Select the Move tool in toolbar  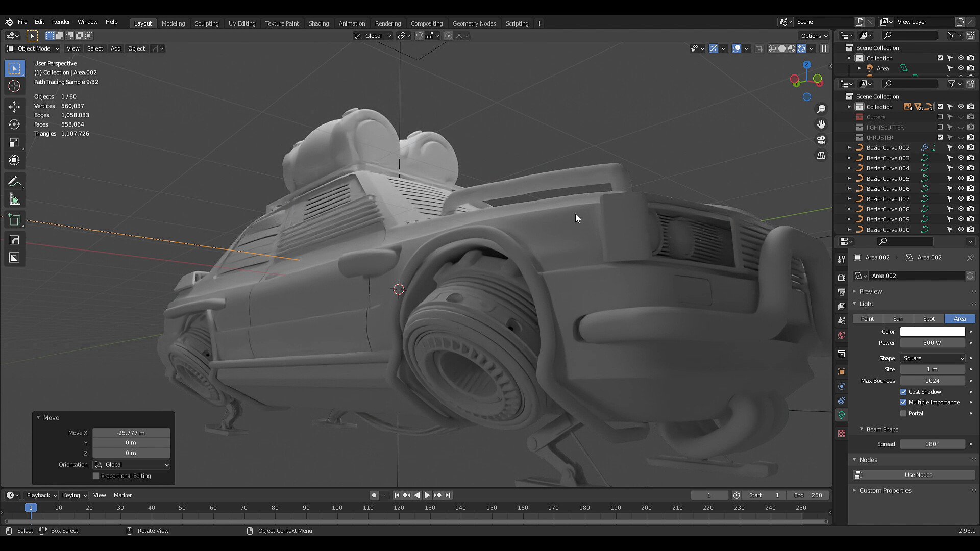(14, 106)
